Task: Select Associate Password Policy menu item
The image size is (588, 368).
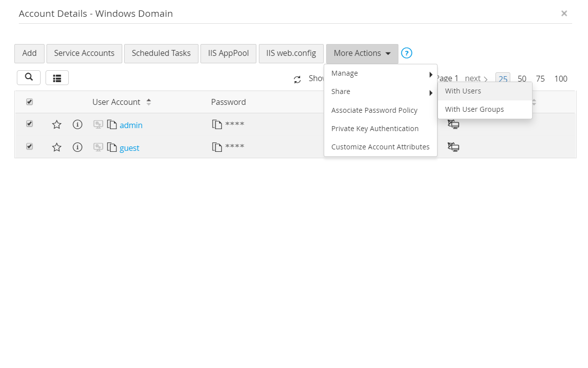Action: tap(374, 110)
